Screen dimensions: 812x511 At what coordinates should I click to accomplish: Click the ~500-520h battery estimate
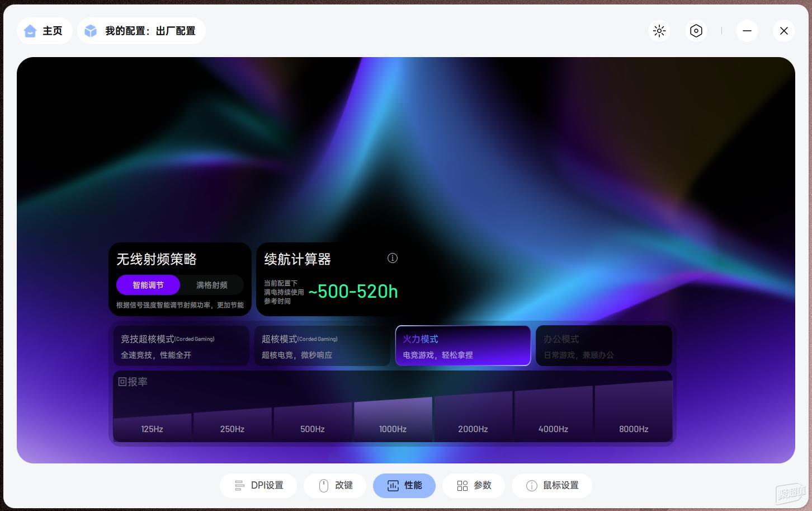[x=353, y=291]
